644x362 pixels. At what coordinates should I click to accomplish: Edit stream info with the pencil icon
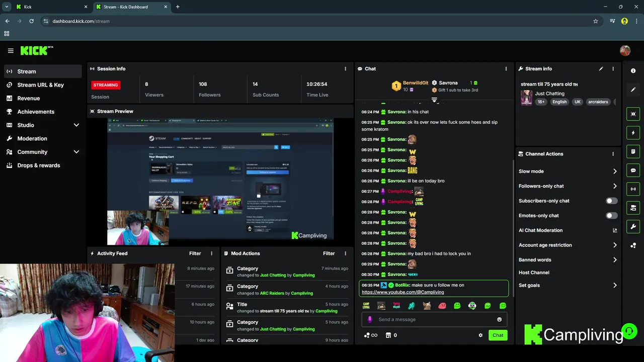click(x=601, y=69)
